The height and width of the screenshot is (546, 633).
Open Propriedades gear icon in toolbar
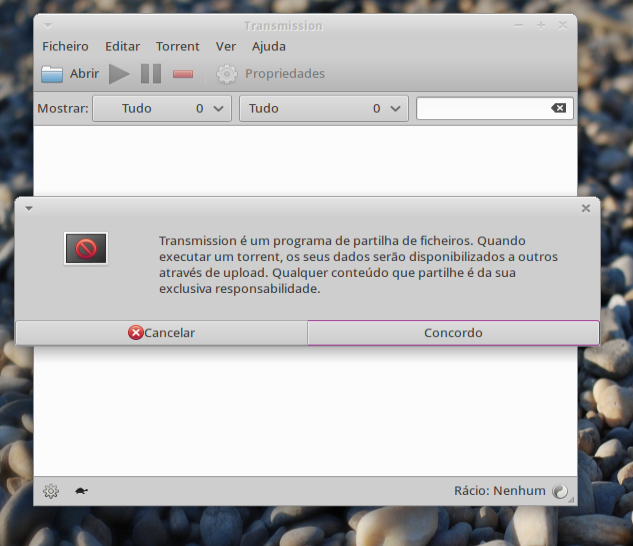tap(227, 73)
